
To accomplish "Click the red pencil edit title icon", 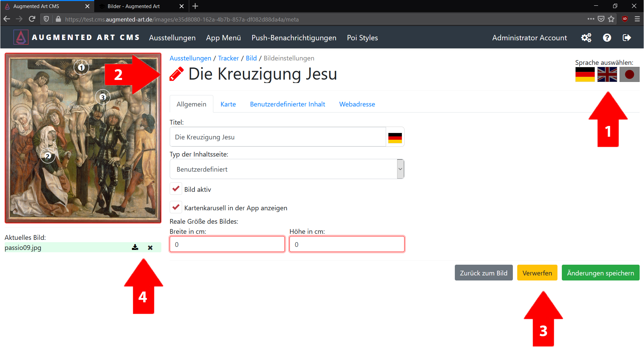I will pos(176,74).
